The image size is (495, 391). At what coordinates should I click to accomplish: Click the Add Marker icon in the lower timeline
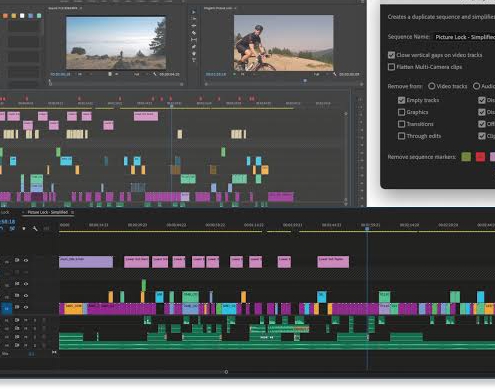click(x=24, y=228)
